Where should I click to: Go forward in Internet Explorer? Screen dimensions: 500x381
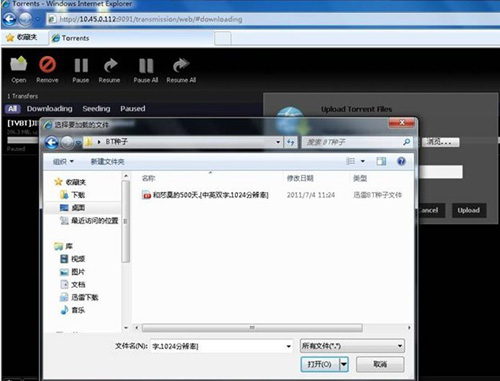click(25, 19)
